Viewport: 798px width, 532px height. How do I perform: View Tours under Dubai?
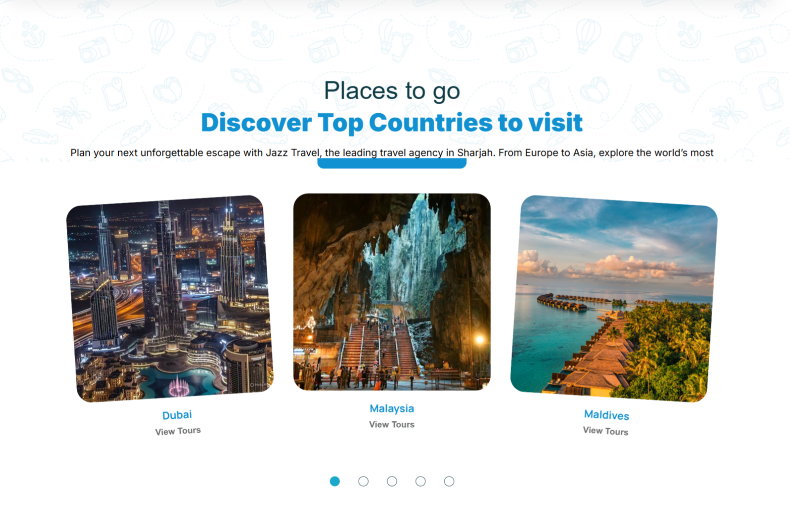[178, 431]
